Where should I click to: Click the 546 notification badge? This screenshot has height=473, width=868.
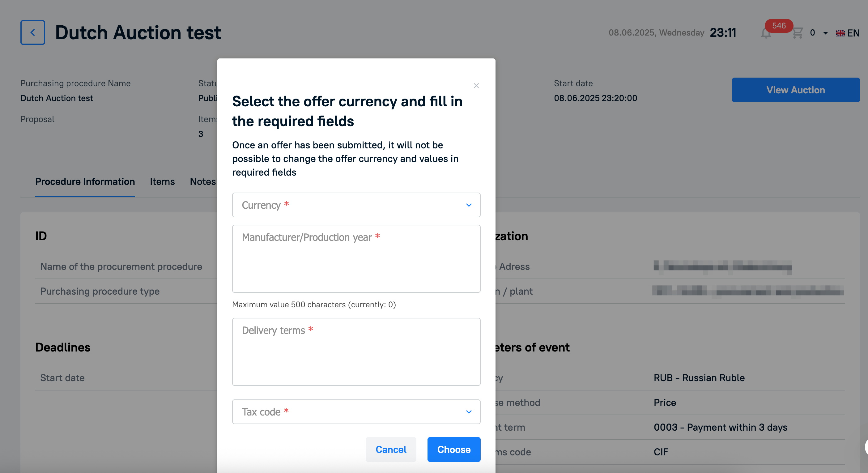point(779,26)
